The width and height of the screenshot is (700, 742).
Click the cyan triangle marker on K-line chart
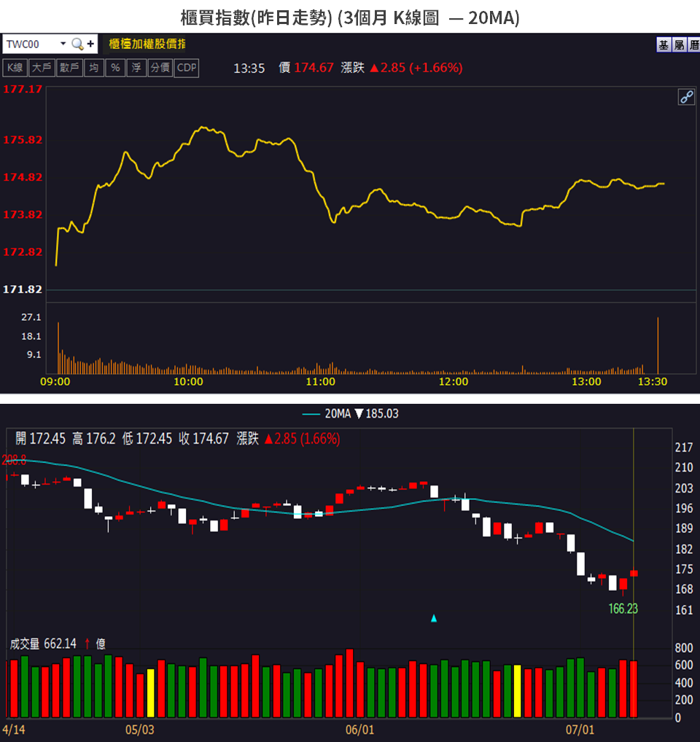pyautogui.click(x=434, y=618)
